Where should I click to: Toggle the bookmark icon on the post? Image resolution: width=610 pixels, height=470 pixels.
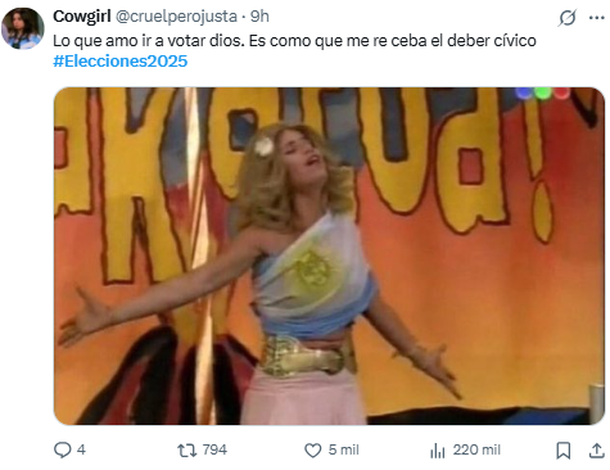[x=563, y=451]
